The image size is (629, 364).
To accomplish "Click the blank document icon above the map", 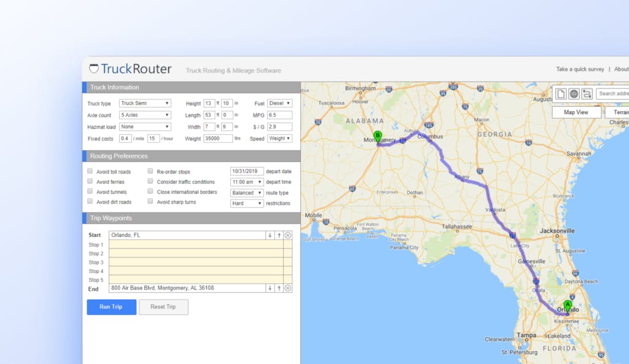I will point(561,94).
